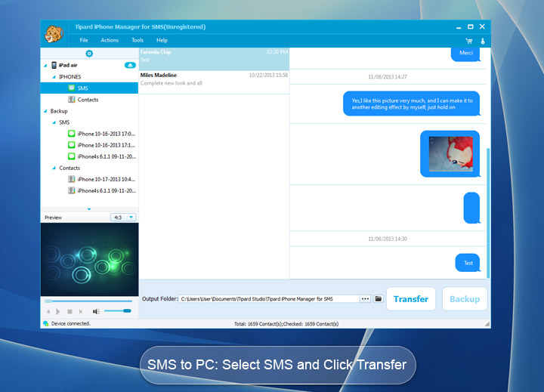Image resolution: width=544 pixels, height=392 pixels.
Task: Open SMS backup iPhone4s 6.1.1 09-11-20...
Action: (102, 156)
